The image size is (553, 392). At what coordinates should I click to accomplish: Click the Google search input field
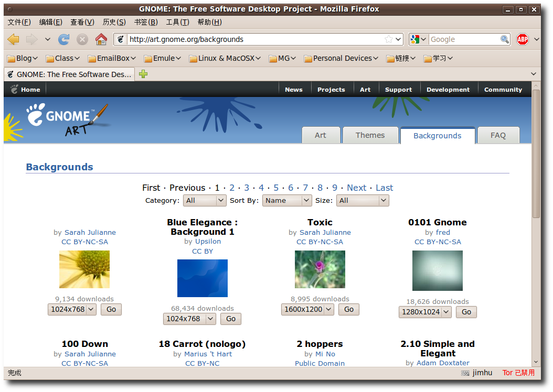click(x=464, y=39)
